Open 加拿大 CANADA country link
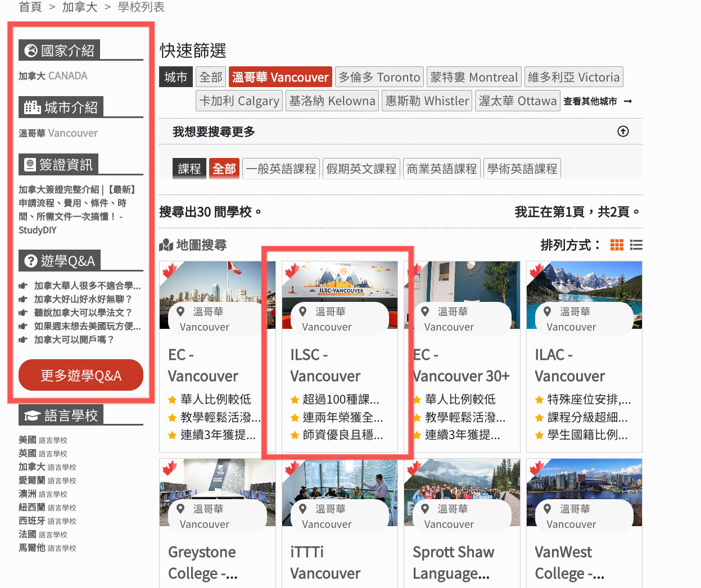The width and height of the screenshot is (701, 588). coord(53,76)
